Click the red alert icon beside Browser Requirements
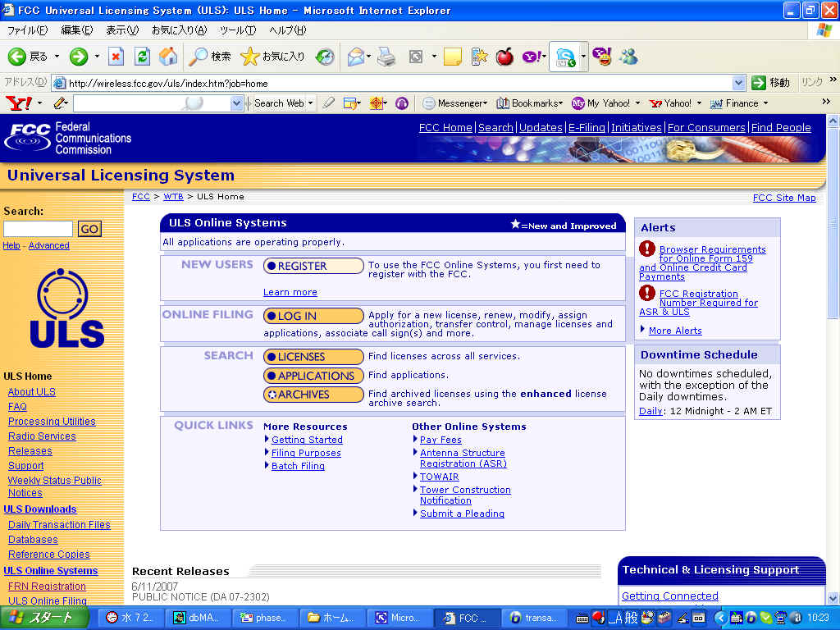 pos(647,249)
